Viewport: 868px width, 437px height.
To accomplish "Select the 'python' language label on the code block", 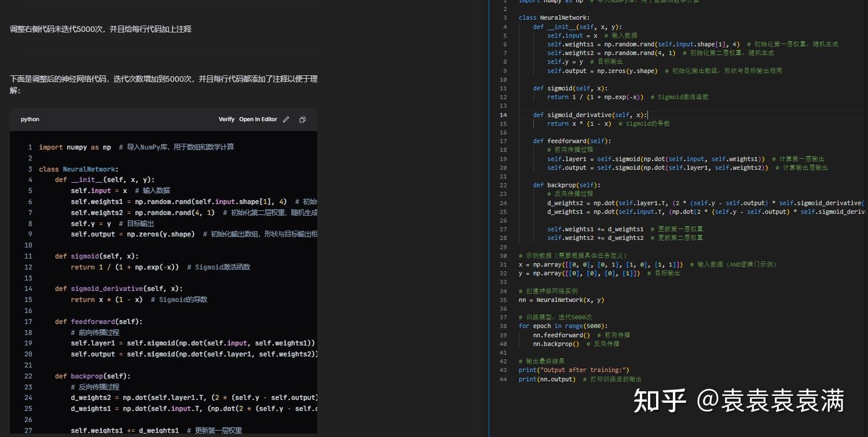I will pos(30,119).
